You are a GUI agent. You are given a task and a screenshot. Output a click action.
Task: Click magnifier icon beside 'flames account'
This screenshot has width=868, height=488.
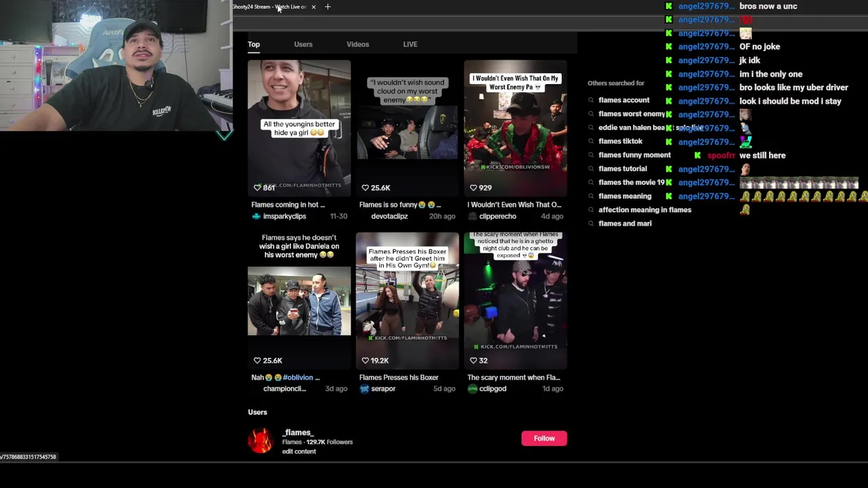[x=591, y=100]
